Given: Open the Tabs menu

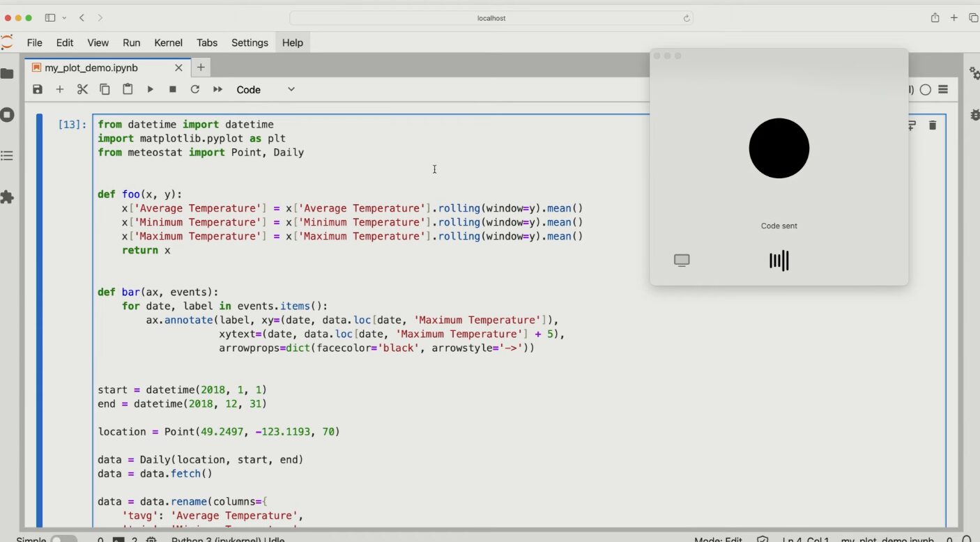Looking at the screenshot, I should click(207, 42).
